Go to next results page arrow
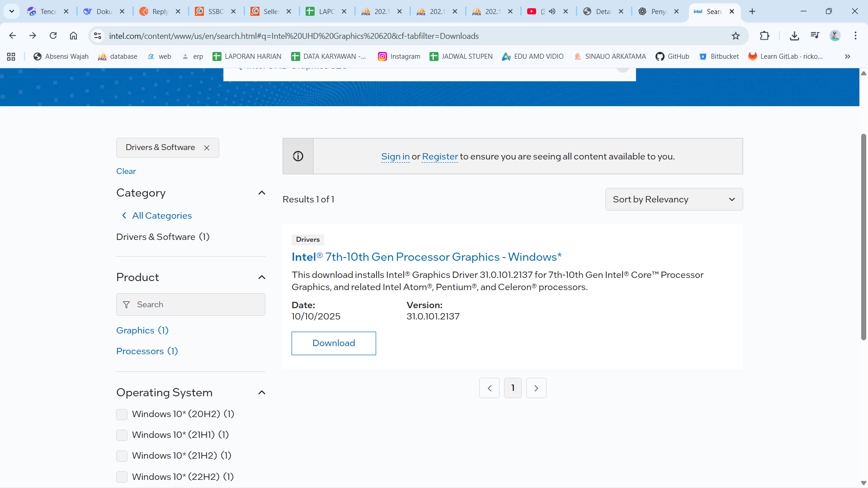Screen dimensions: 868x488 (x=536, y=388)
